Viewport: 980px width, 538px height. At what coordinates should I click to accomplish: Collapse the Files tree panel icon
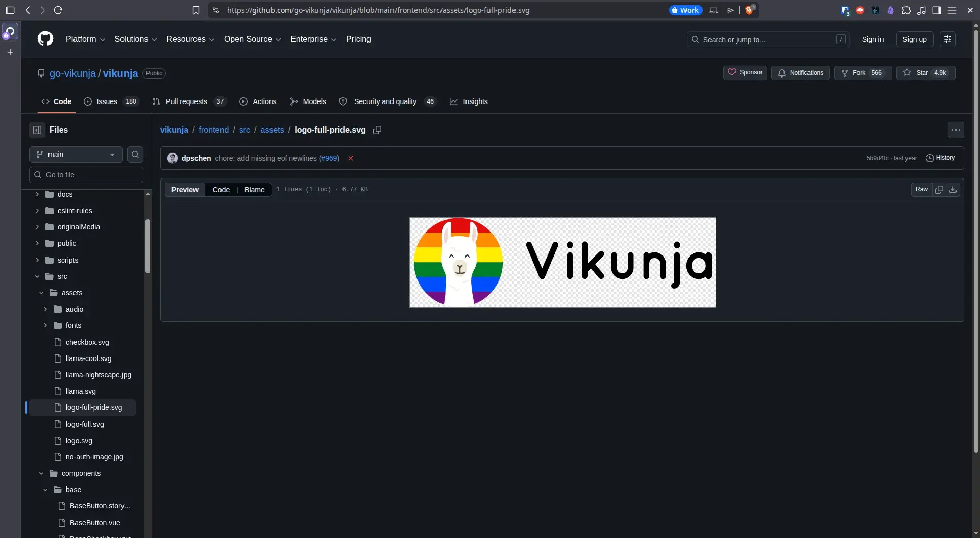pos(37,130)
